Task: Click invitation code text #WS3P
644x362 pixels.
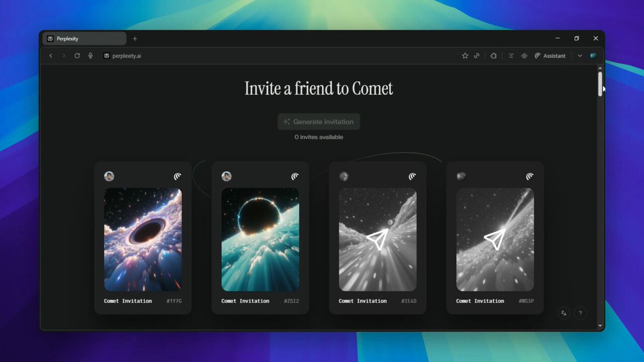Action: tap(526, 301)
